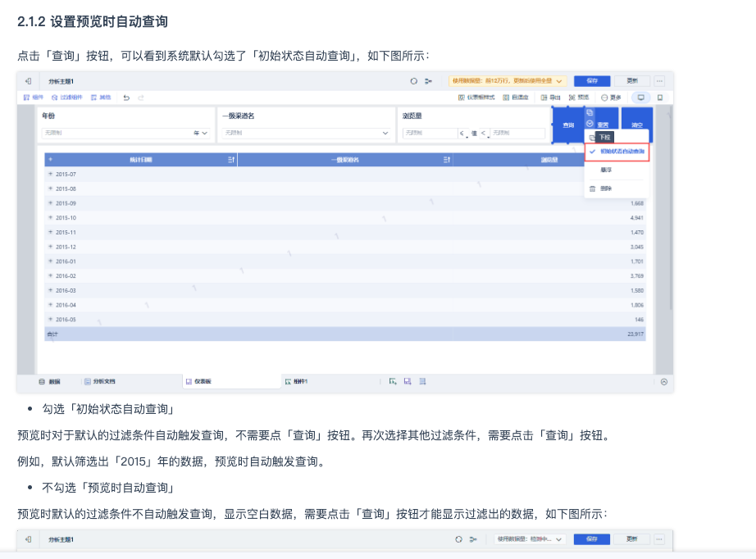Switch to desktop preview layout icon

pyautogui.click(x=640, y=98)
